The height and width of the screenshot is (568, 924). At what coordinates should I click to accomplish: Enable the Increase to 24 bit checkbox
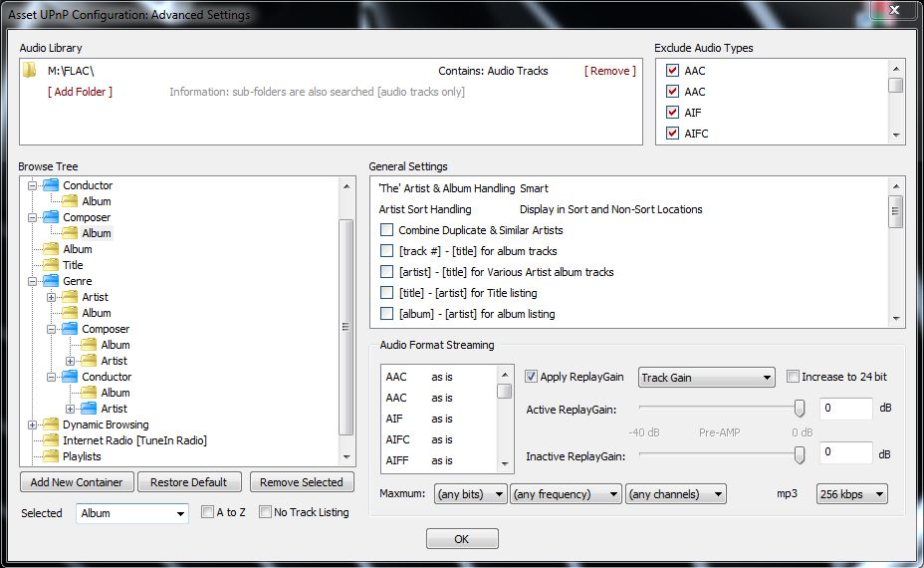793,377
